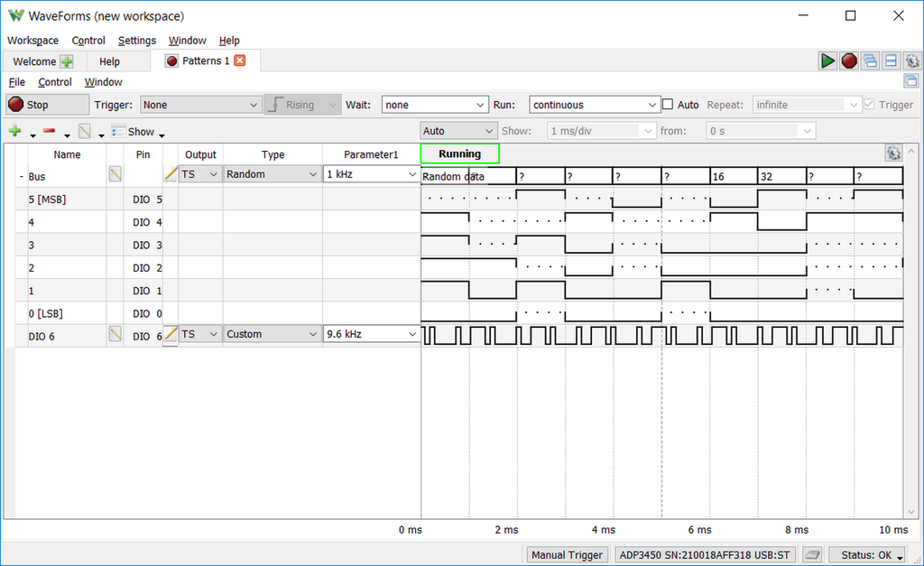The image size is (924, 566).
Task: Collapse the Bus signal group
Action: click(x=22, y=177)
